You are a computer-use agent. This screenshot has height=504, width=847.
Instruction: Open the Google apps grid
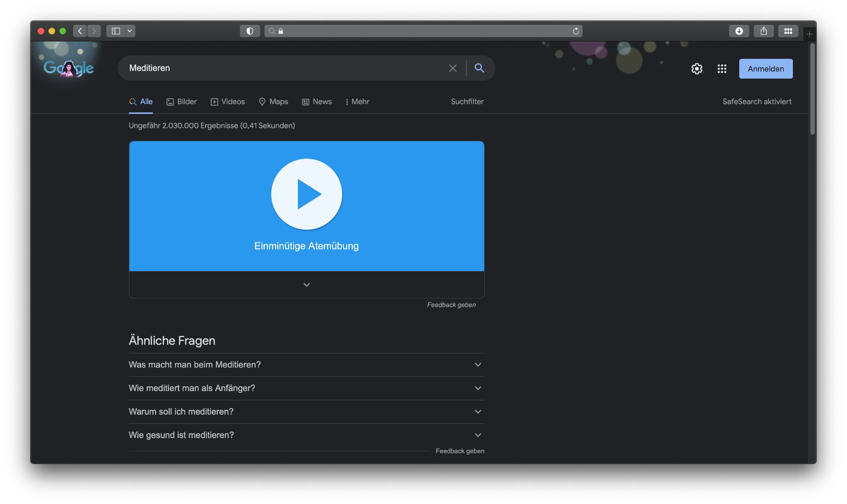[722, 69]
